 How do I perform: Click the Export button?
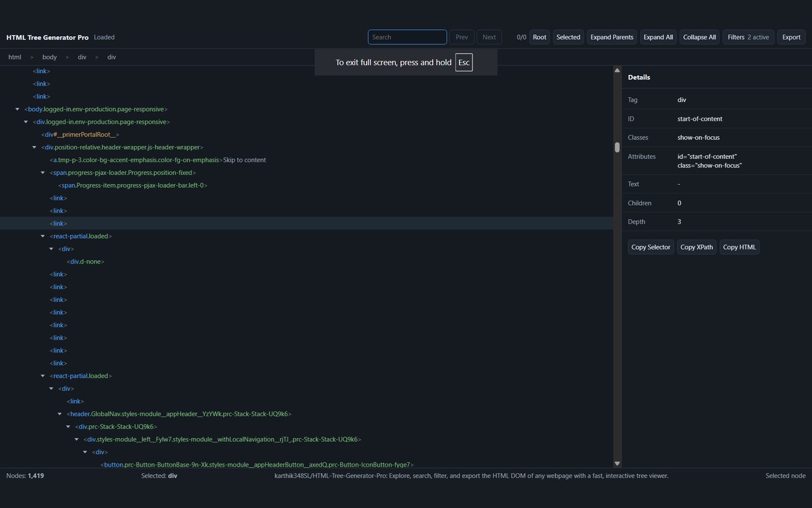point(792,37)
